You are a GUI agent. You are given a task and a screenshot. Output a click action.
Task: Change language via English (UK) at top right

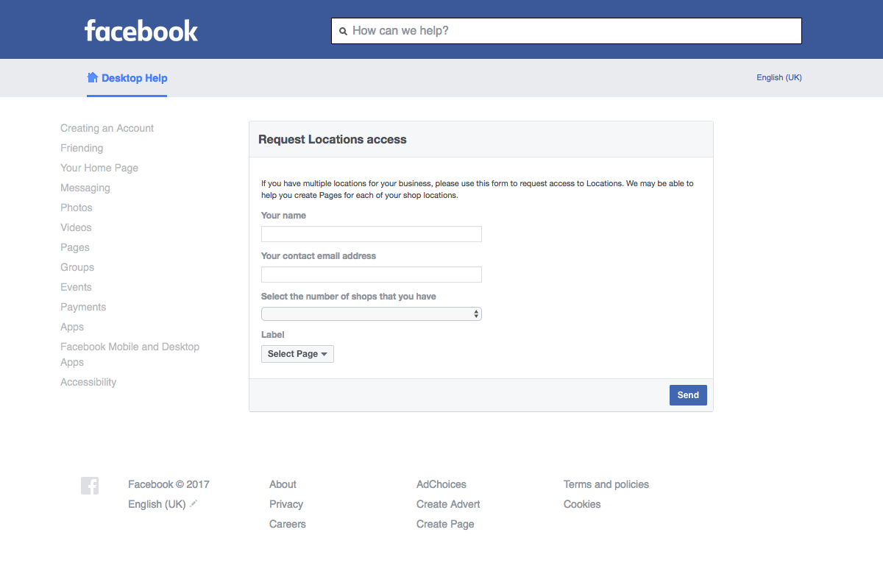coord(779,77)
